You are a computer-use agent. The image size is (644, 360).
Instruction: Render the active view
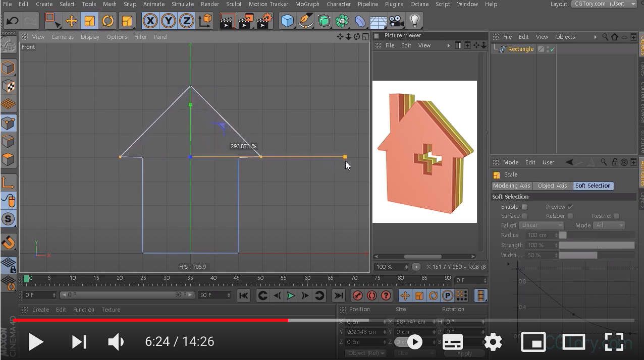(x=228, y=21)
